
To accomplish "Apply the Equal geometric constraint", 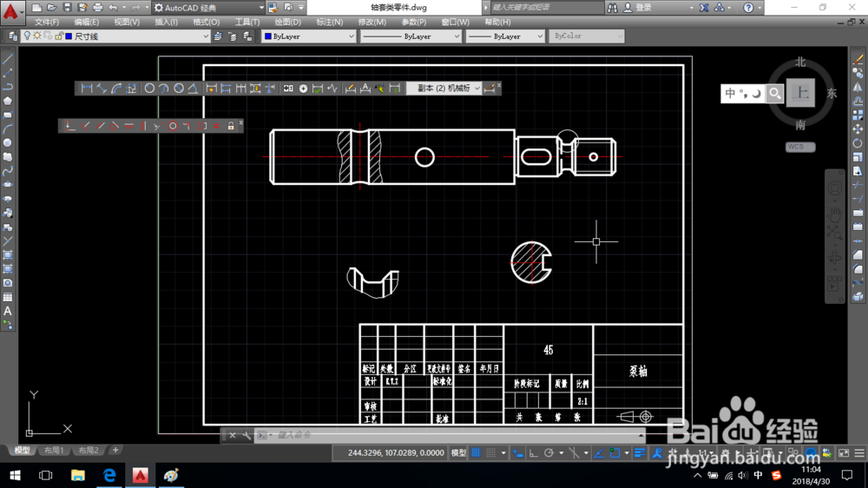I will pyautogui.click(x=216, y=126).
